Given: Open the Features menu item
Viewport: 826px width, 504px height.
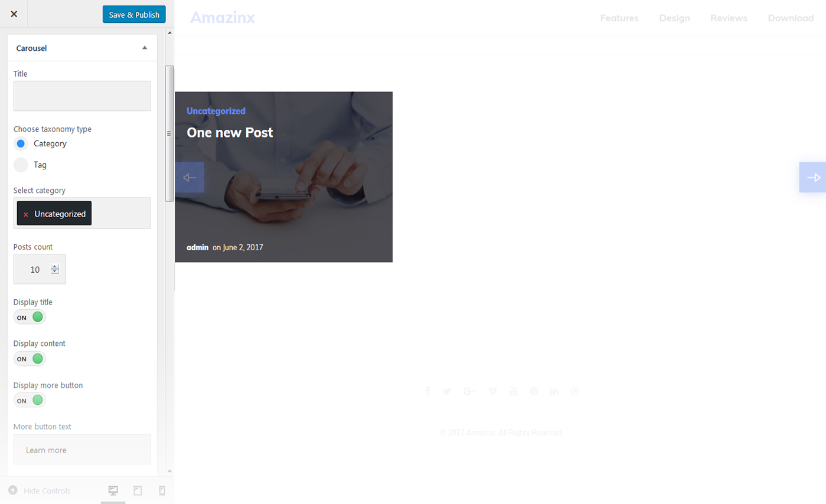Looking at the screenshot, I should (619, 18).
